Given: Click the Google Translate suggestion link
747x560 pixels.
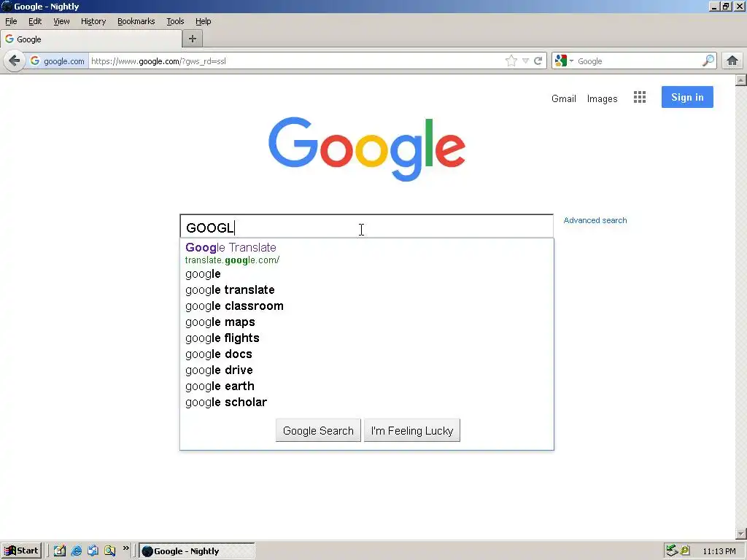Looking at the screenshot, I should click(x=231, y=248).
